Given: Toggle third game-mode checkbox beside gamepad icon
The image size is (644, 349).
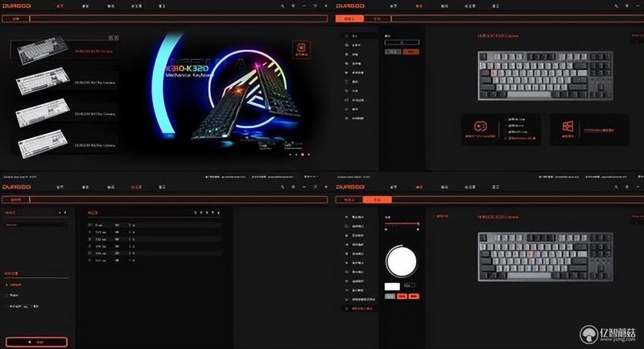Looking at the screenshot, I should click(x=506, y=132).
